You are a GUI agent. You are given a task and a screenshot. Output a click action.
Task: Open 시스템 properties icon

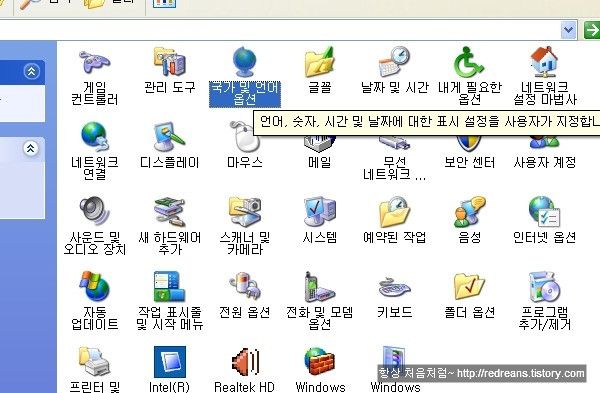click(x=320, y=211)
